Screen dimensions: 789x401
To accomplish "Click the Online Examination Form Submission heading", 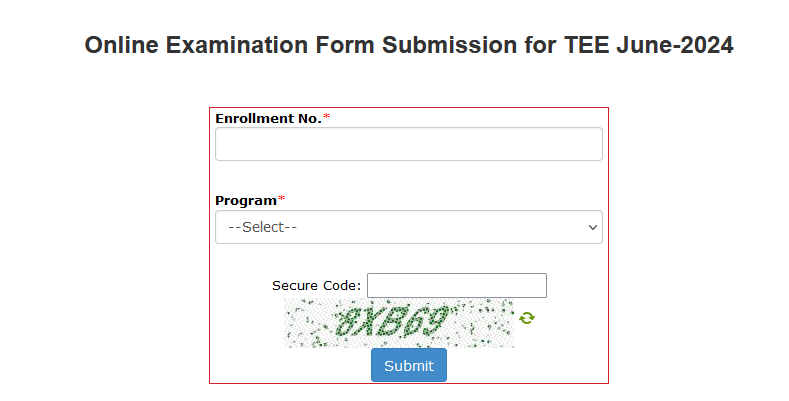I will (409, 46).
